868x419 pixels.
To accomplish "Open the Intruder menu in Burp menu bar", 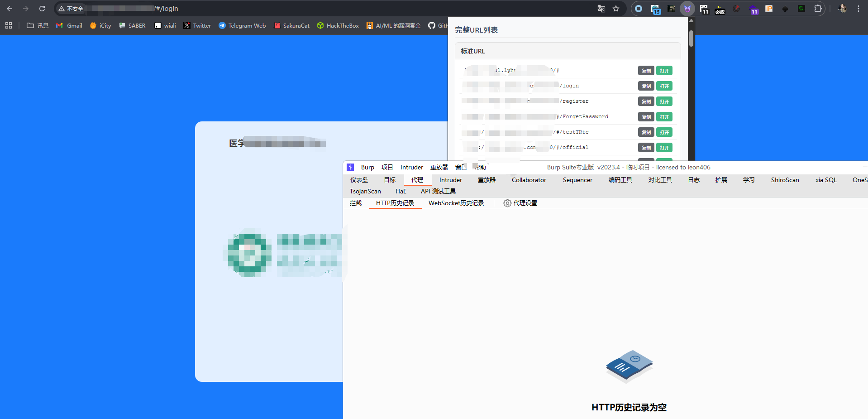I will point(412,167).
